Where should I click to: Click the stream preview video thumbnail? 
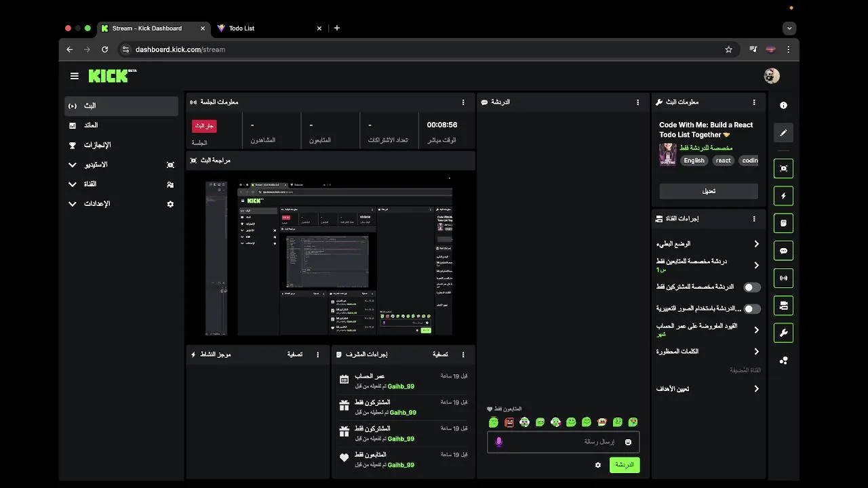click(x=330, y=258)
